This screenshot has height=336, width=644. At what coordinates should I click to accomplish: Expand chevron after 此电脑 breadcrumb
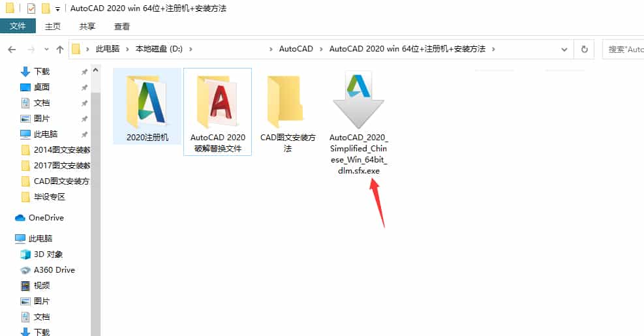pos(127,50)
